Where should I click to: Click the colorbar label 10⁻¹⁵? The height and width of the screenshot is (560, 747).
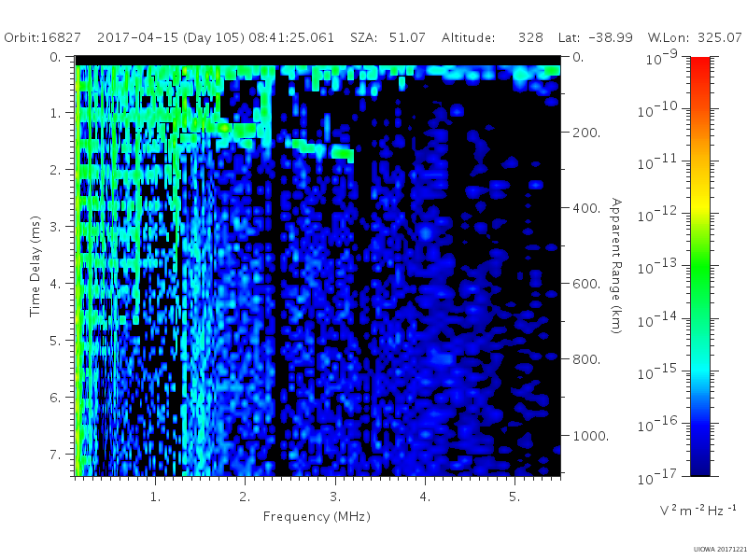coord(658,371)
